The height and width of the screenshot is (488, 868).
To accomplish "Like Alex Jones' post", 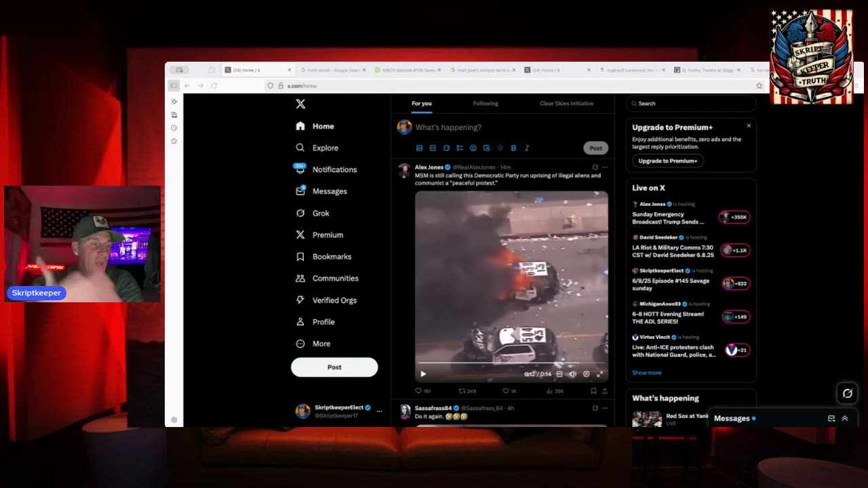I will pyautogui.click(x=509, y=391).
